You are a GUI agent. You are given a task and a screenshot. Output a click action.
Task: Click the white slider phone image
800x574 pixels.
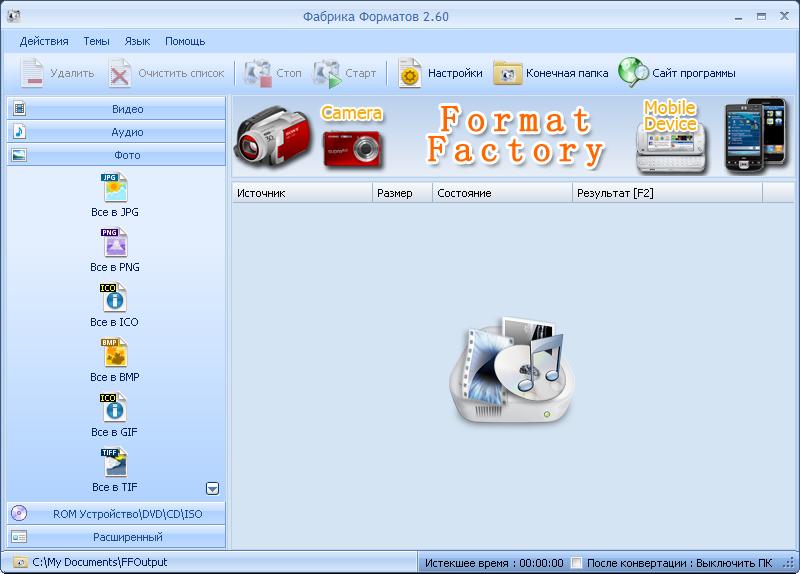[672, 148]
